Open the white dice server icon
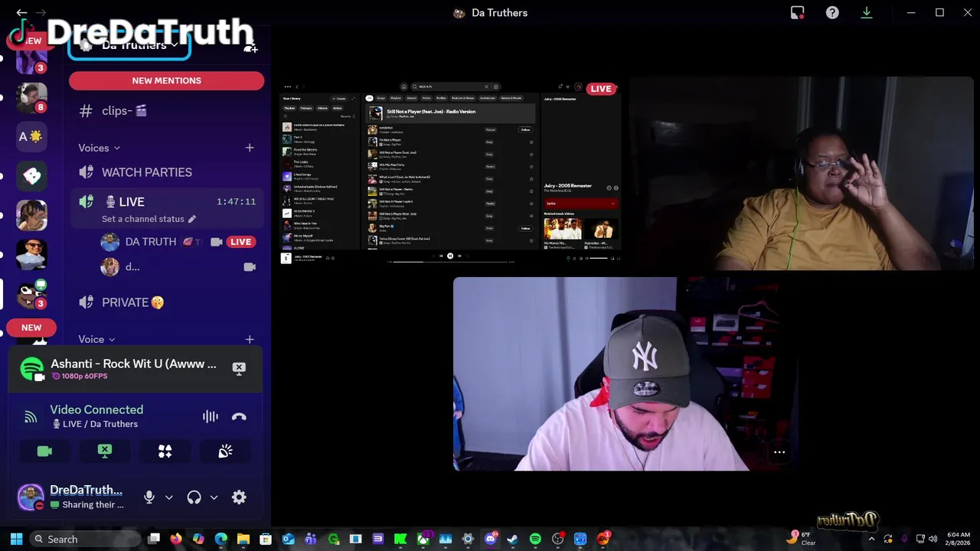The image size is (980, 551). click(31, 176)
